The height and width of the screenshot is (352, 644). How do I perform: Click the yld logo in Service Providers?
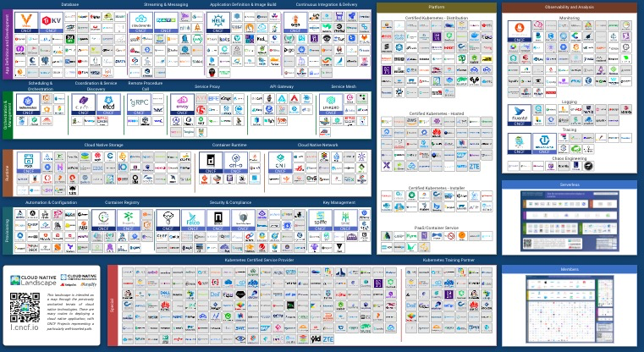[x=316, y=339]
